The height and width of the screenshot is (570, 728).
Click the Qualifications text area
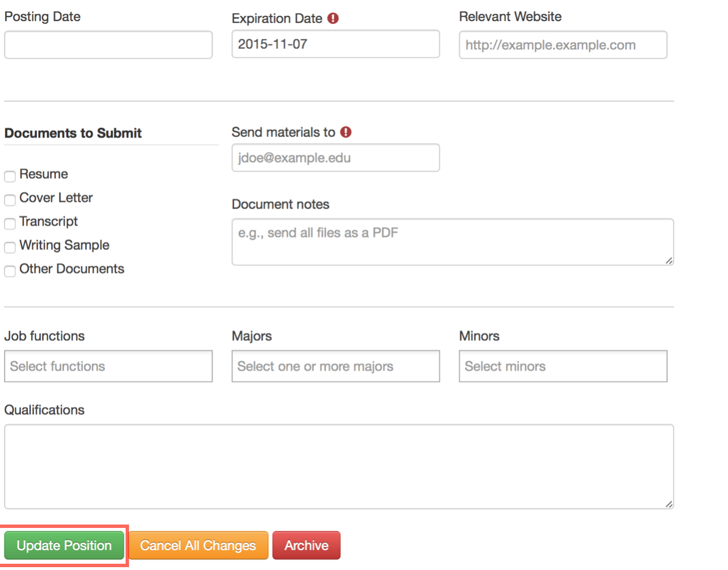click(x=338, y=466)
